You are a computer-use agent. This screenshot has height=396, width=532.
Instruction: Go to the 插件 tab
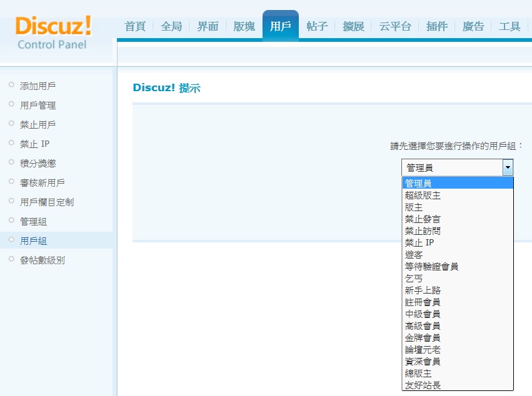436,26
